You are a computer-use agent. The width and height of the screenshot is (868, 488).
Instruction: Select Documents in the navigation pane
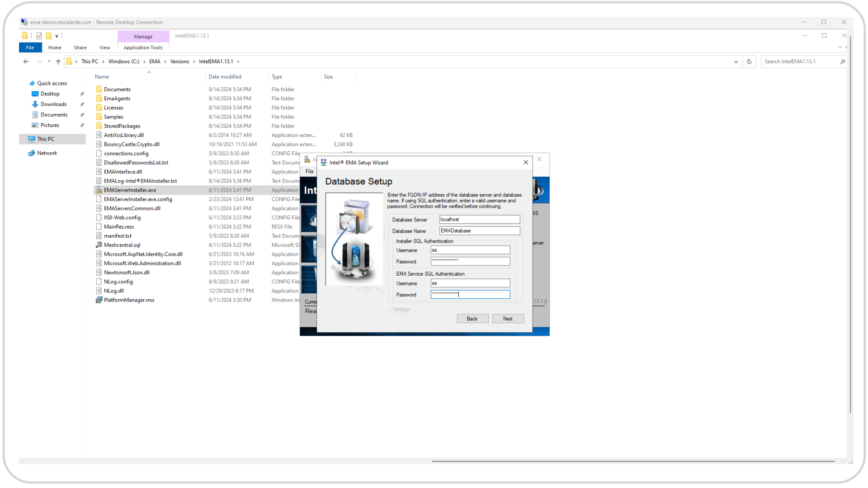point(54,115)
